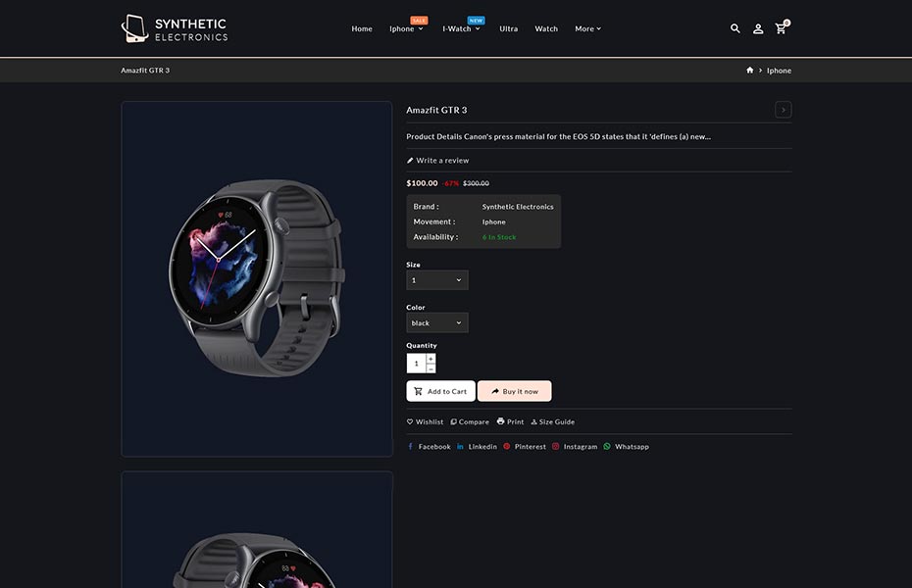Open the Size dropdown
912x588 pixels.
click(x=436, y=280)
